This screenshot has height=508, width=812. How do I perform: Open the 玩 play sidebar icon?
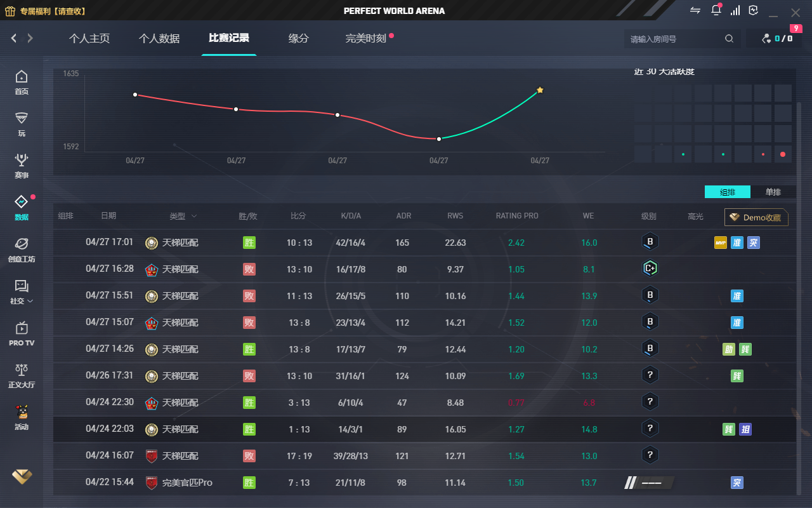22,124
